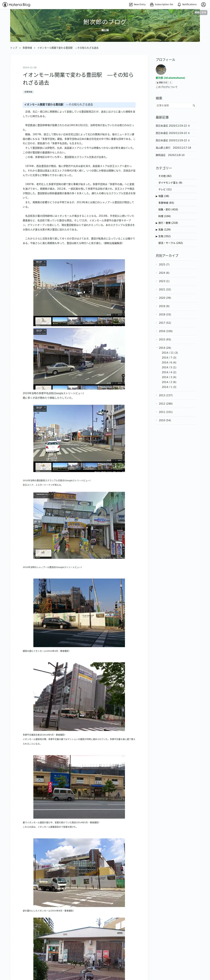This screenshot has width=210, height=980.
Task: Collapse the 2014 (26) archive chevron
Action: [x=157, y=348]
